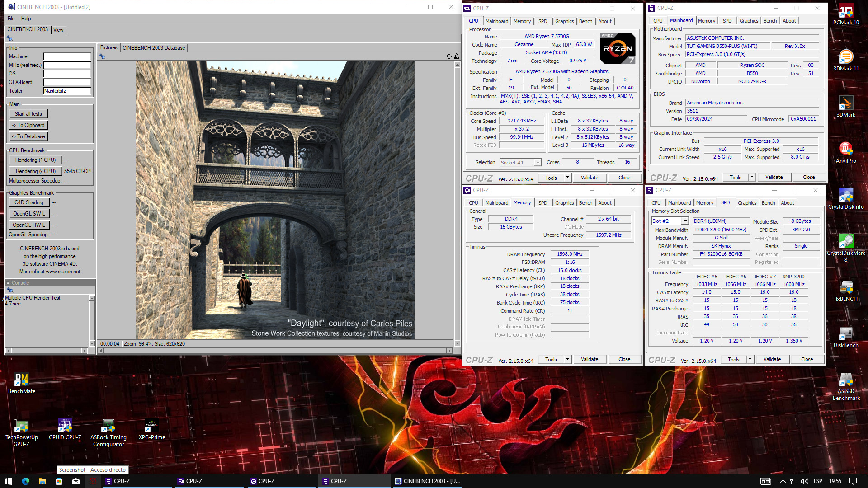Click the GFX-Board input field
This screenshot has height=488, width=868.
click(x=67, y=82)
